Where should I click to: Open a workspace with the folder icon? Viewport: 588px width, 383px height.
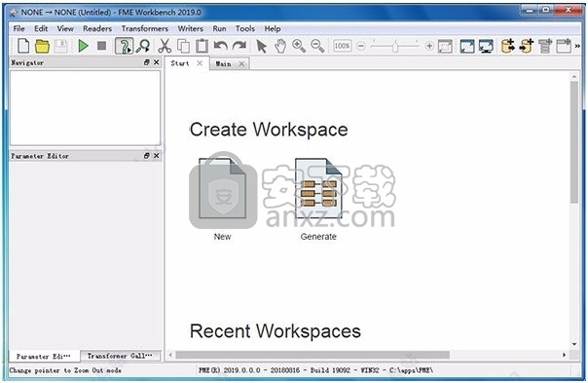(42, 46)
